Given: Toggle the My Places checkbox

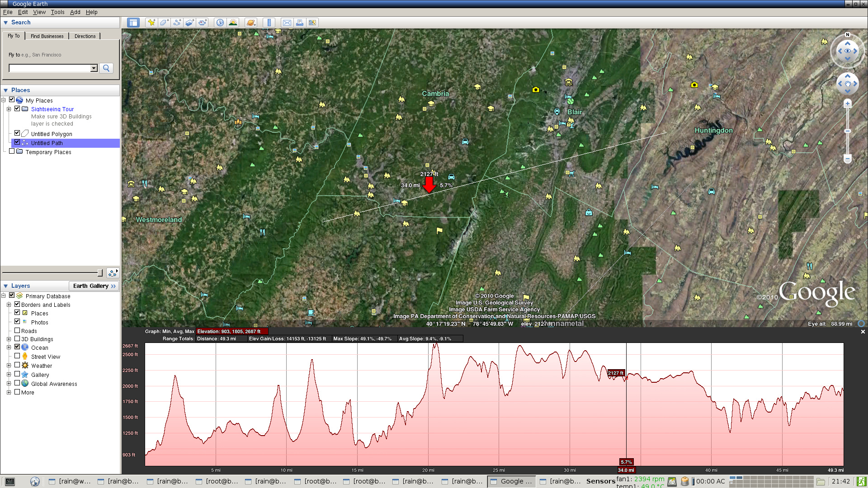Looking at the screenshot, I should click(x=12, y=100).
